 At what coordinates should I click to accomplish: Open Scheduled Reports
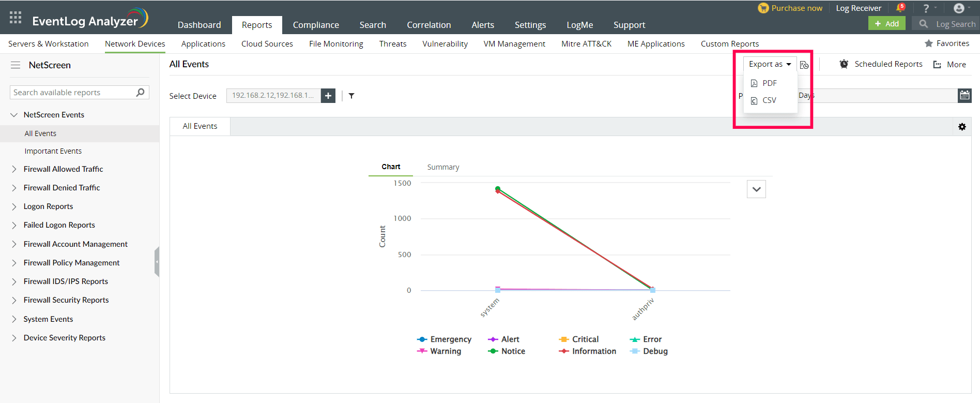pos(888,64)
